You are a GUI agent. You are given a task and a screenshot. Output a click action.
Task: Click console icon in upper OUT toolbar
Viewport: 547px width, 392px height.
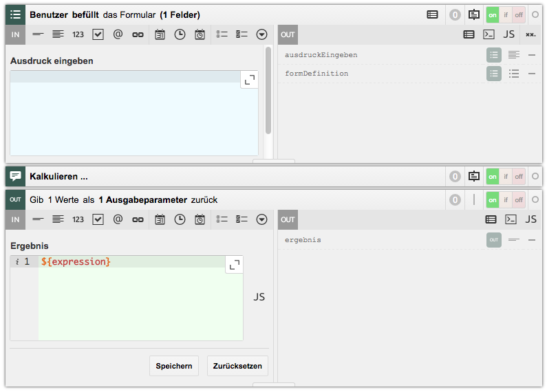489,34
